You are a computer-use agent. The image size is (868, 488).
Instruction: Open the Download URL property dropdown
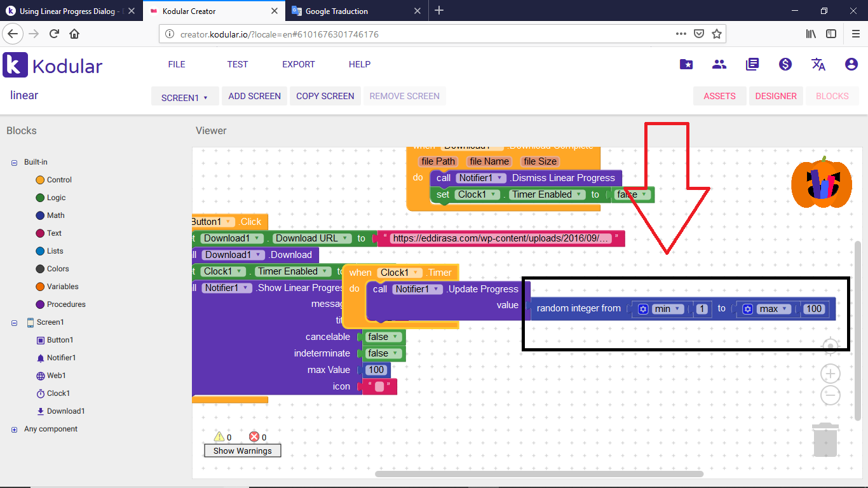(344, 238)
